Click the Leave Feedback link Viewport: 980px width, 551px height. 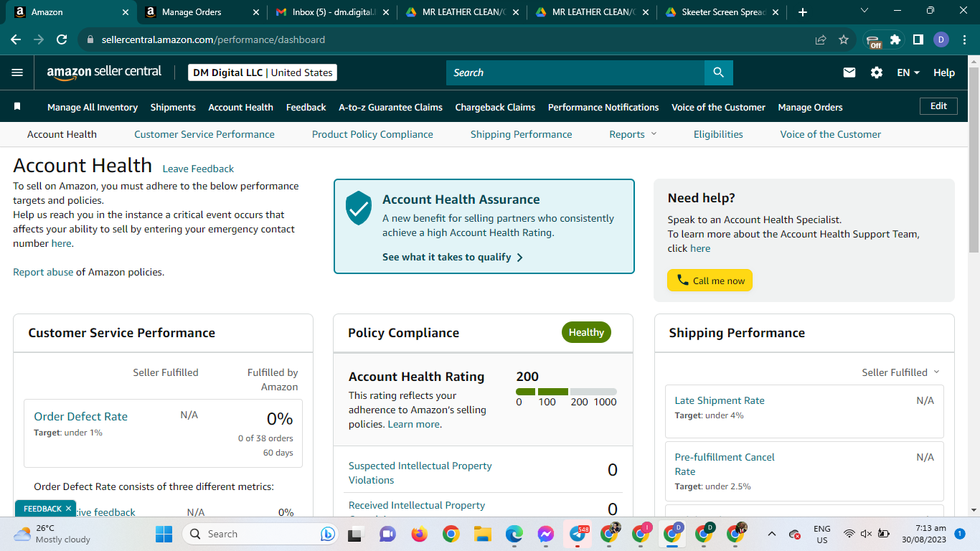click(x=198, y=169)
